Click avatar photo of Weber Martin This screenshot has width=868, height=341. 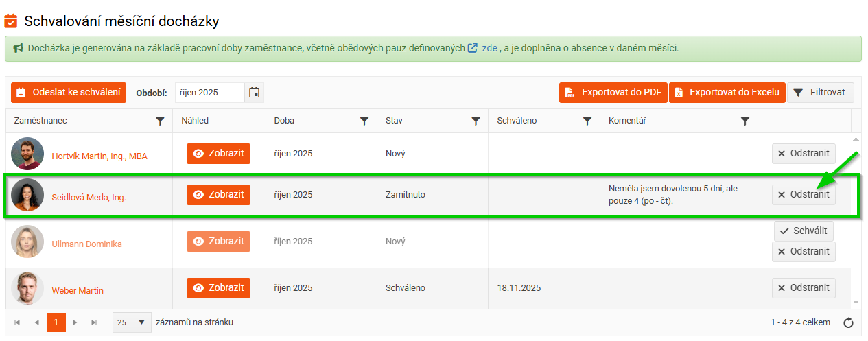[27, 288]
